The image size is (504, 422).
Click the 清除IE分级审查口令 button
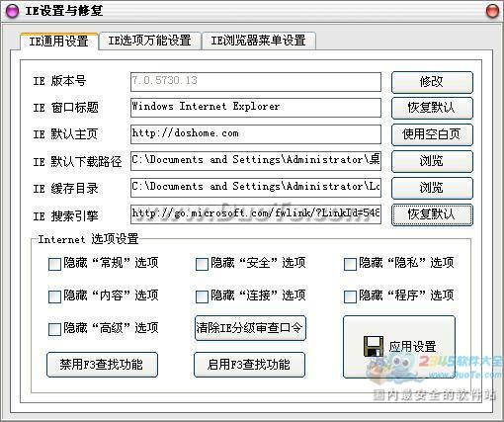(250, 328)
